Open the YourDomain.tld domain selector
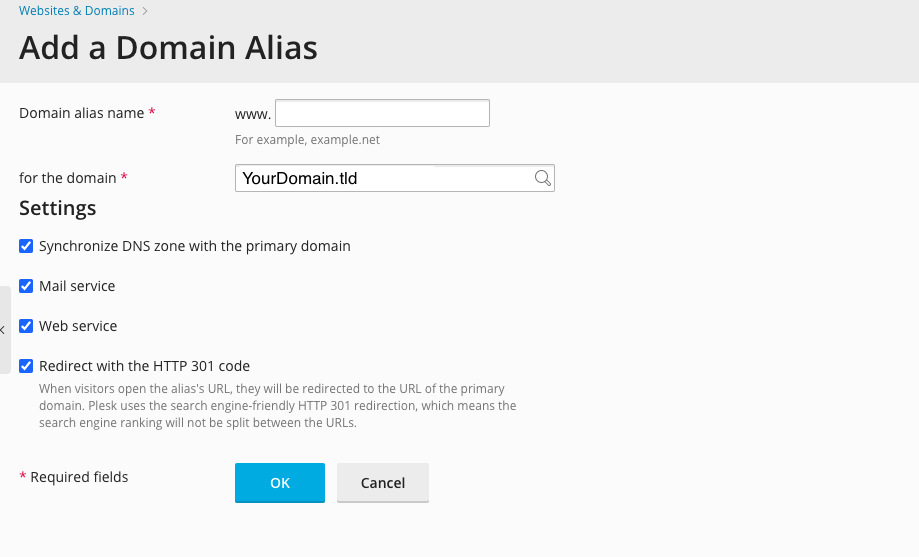The width and height of the screenshot is (919, 557). tap(385, 178)
